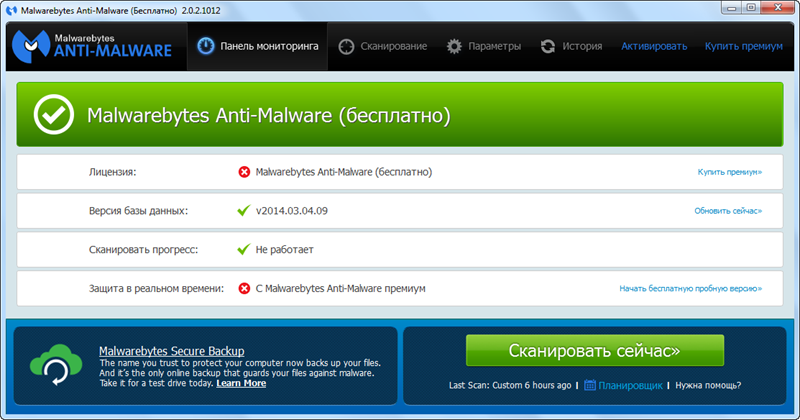This screenshot has height=420, width=800.
Task: Click the title bar application icon
Action: tap(11, 10)
